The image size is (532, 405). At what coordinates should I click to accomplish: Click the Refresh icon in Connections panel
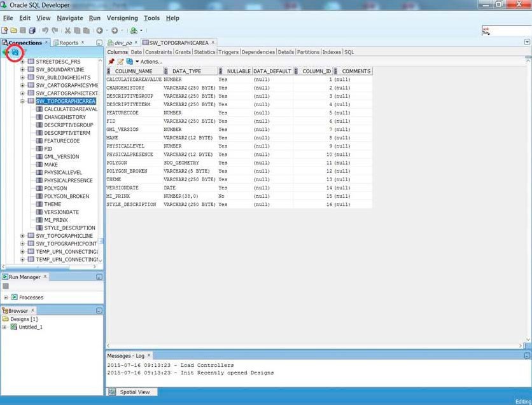pos(16,51)
